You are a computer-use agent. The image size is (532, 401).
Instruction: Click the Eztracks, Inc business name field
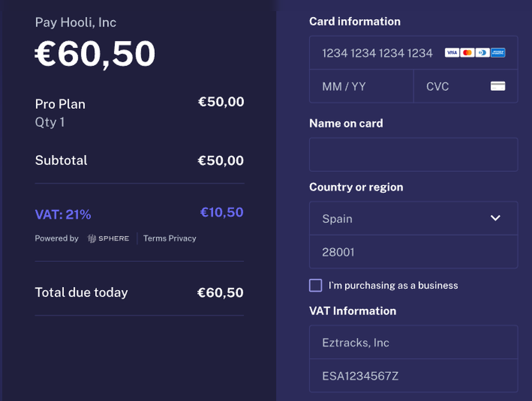point(413,342)
